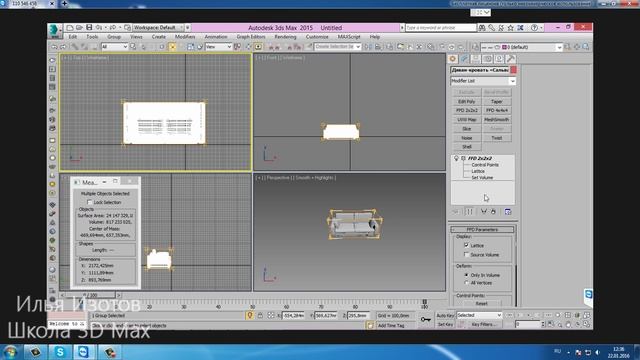The image size is (640, 360).
Task: Enable the Source Volume checkbox
Action: coord(467,254)
